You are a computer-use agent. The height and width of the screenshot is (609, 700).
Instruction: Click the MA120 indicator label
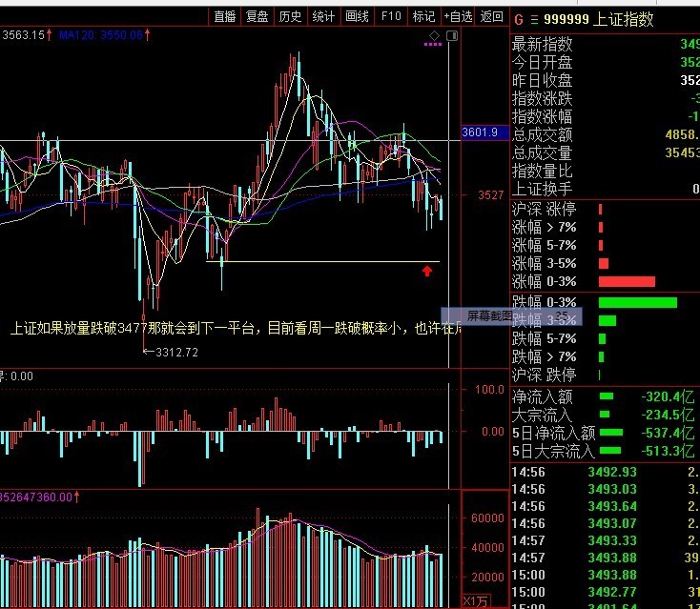pyautogui.click(x=100, y=34)
